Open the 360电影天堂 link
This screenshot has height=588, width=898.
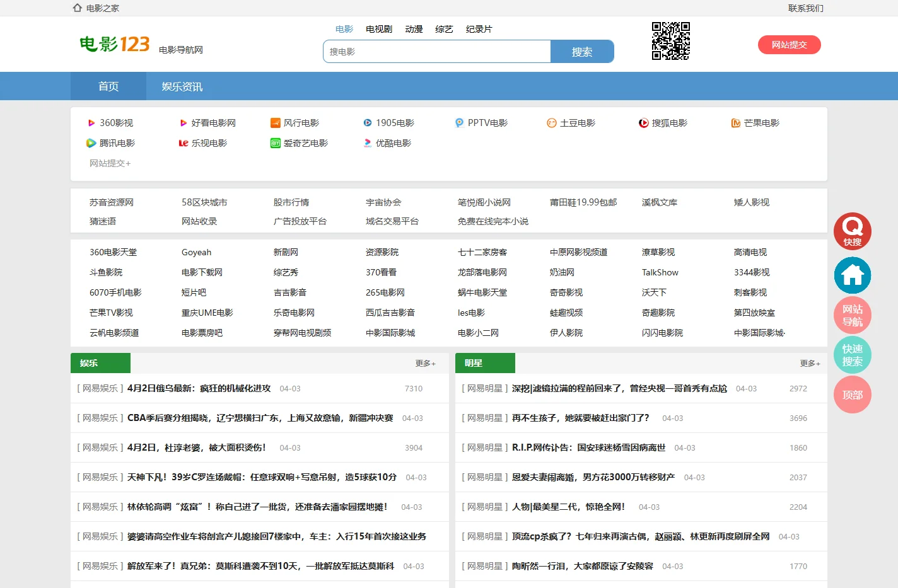click(113, 252)
